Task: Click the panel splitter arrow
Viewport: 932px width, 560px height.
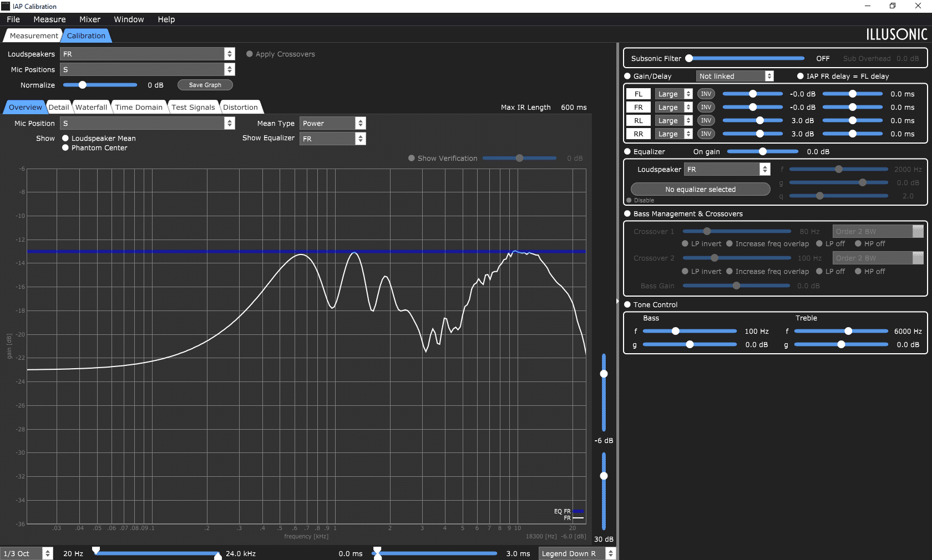Action: pos(617,302)
